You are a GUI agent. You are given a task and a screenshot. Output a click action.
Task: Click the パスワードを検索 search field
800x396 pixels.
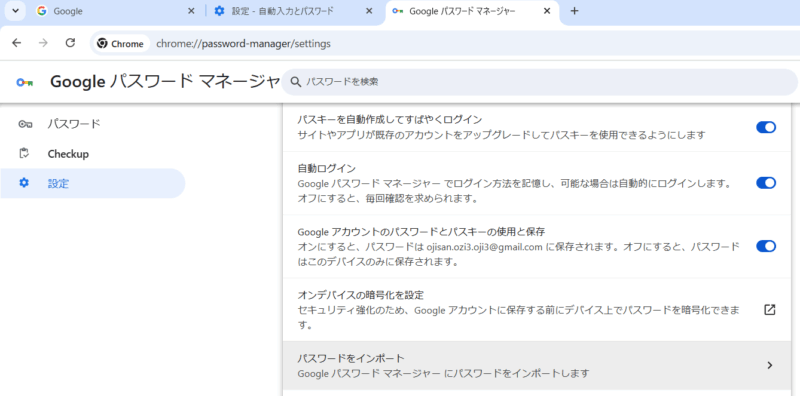[x=539, y=82]
